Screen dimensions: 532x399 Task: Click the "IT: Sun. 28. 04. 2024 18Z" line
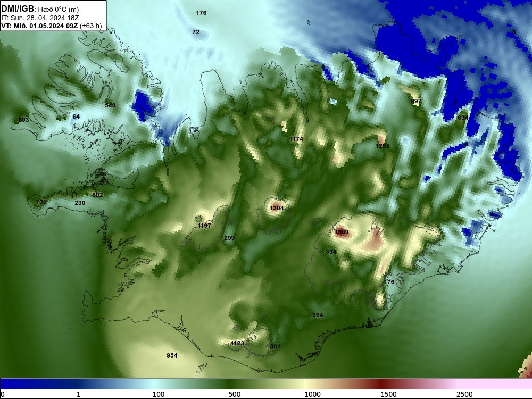click(x=40, y=18)
